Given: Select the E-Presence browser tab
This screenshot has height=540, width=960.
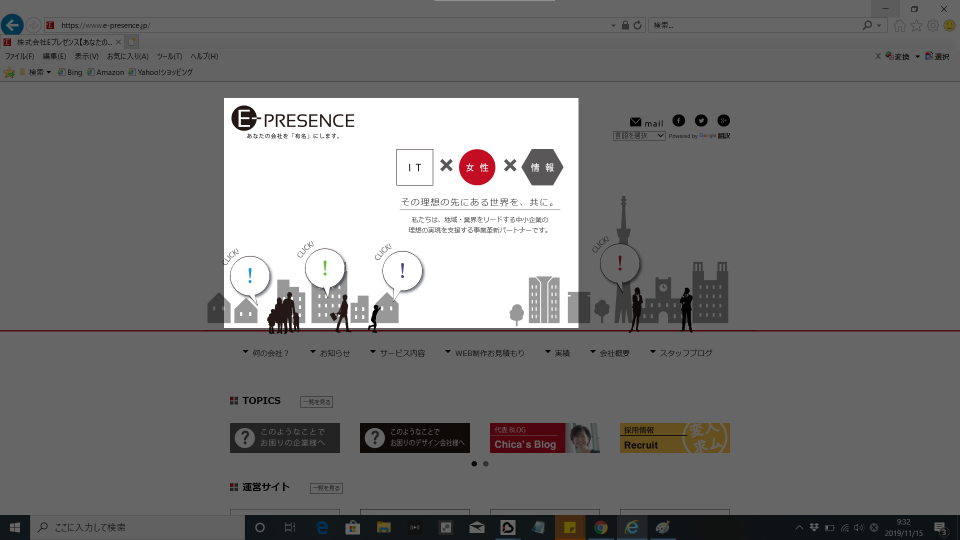Looking at the screenshot, I should tap(62, 42).
